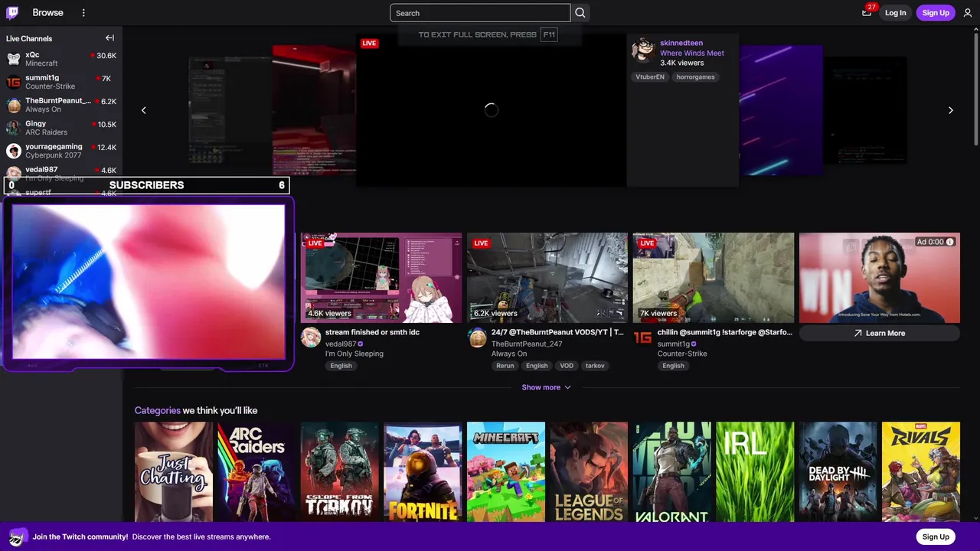This screenshot has width=980, height=551.
Task: Click TheBurntPeanut_247 avatar under stream card
Action: 477,337
